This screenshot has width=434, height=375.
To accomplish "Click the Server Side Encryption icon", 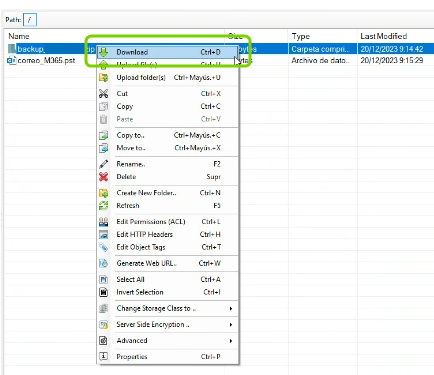I will pyautogui.click(x=104, y=324).
